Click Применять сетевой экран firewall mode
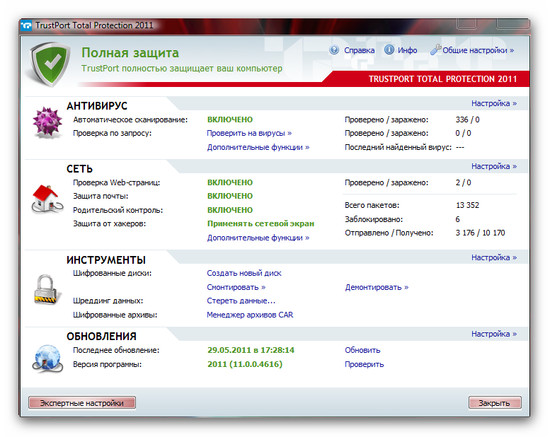 point(261,224)
